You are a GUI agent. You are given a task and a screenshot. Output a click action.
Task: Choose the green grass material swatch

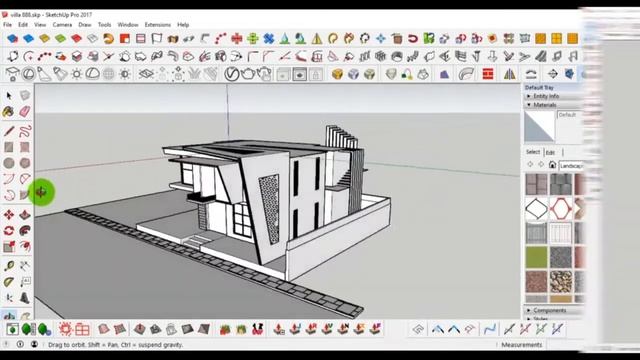tap(536, 258)
